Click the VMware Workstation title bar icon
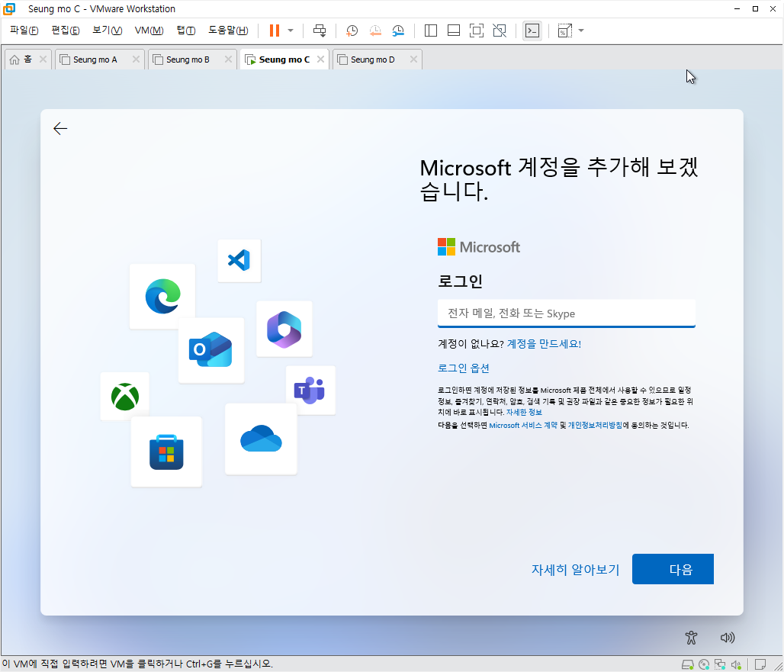 click(9, 8)
